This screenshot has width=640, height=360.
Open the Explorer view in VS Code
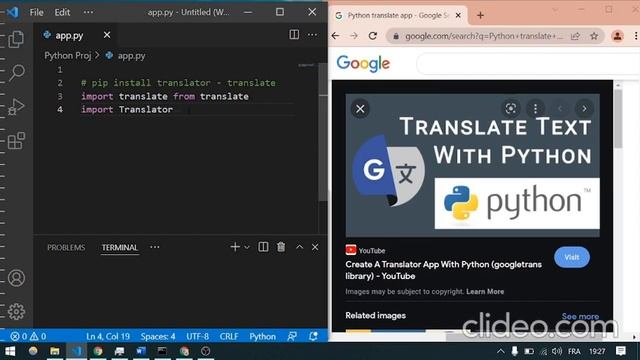tap(16, 39)
